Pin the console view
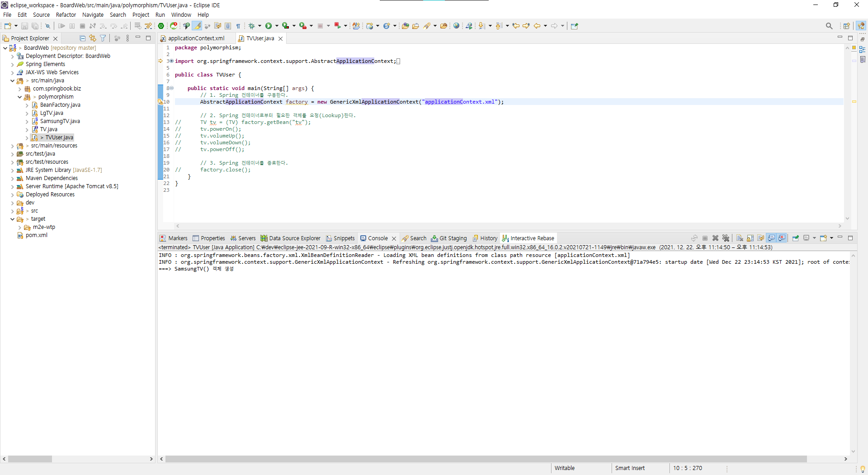 click(796, 238)
